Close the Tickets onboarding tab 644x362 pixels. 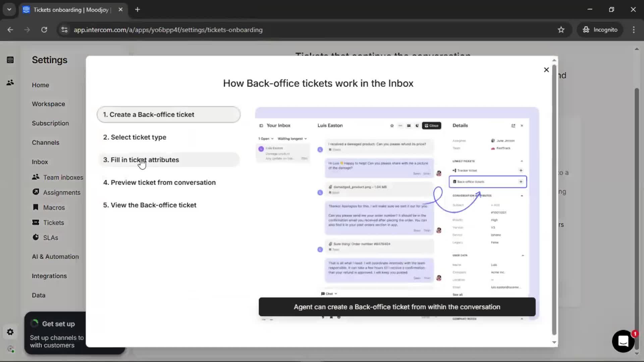(121, 10)
